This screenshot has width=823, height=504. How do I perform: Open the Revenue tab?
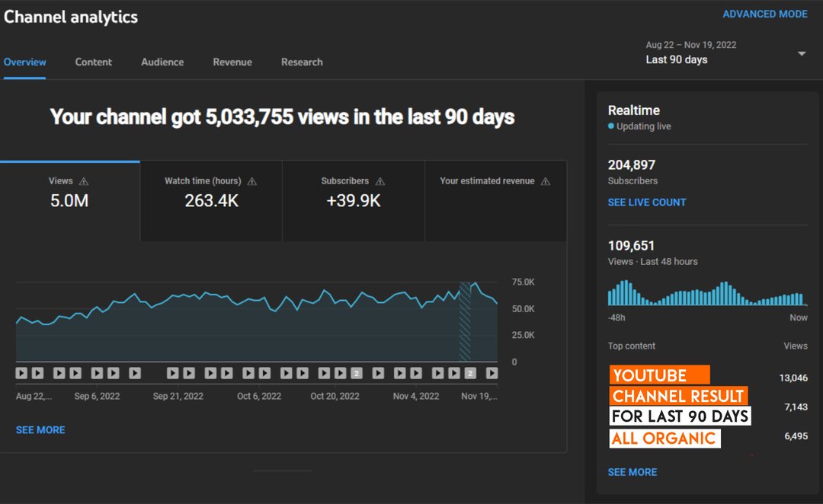click(232, 62)
